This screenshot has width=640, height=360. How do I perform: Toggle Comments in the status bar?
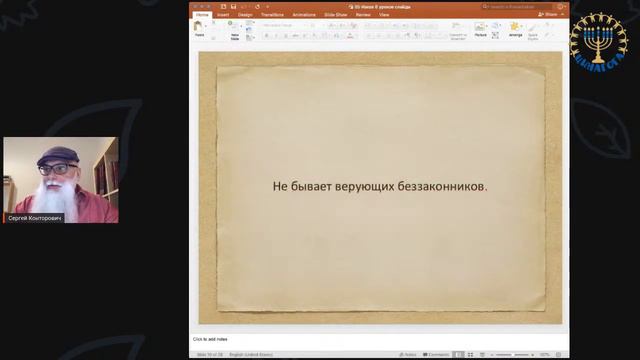[x=436, y=355]
